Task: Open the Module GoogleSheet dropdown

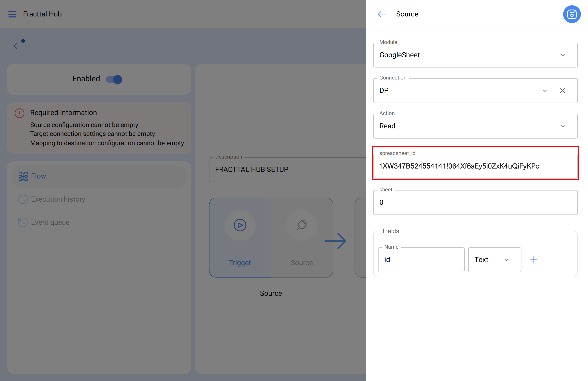Action: (562, 55)
